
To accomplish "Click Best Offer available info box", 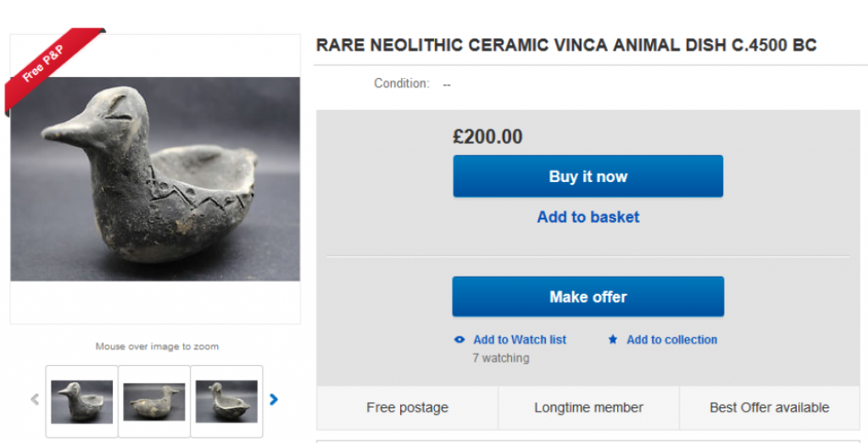I will (x=769, y=407).
